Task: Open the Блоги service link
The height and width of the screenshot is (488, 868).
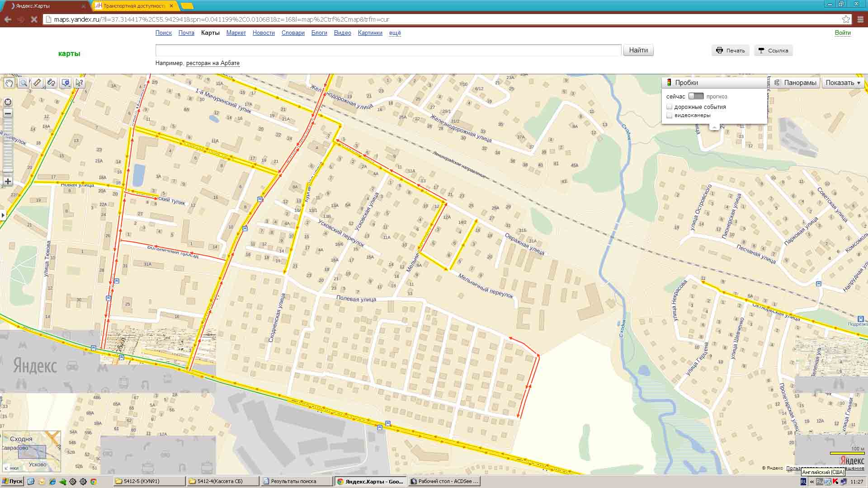Action: (319, 33)
